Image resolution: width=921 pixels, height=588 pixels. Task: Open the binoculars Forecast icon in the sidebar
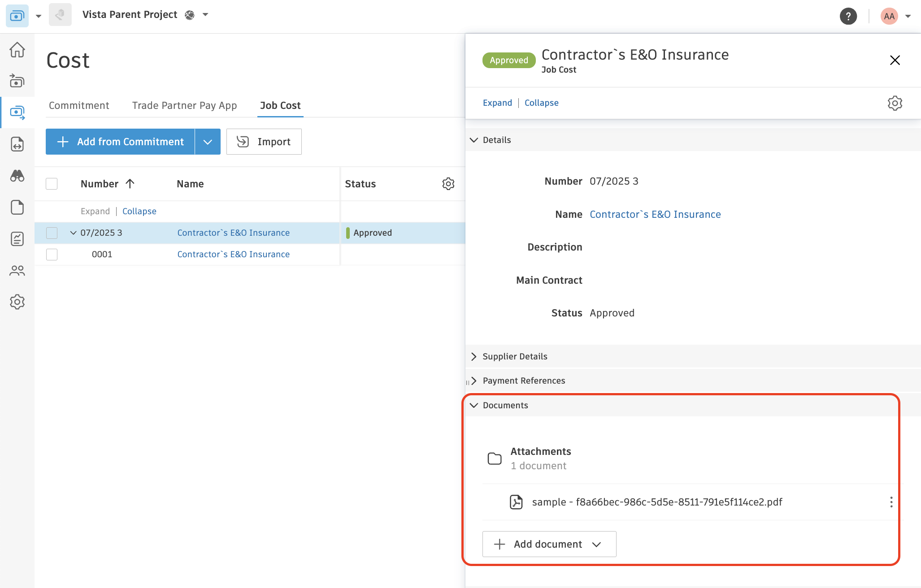pyautogui.click(x=17, y=176)
